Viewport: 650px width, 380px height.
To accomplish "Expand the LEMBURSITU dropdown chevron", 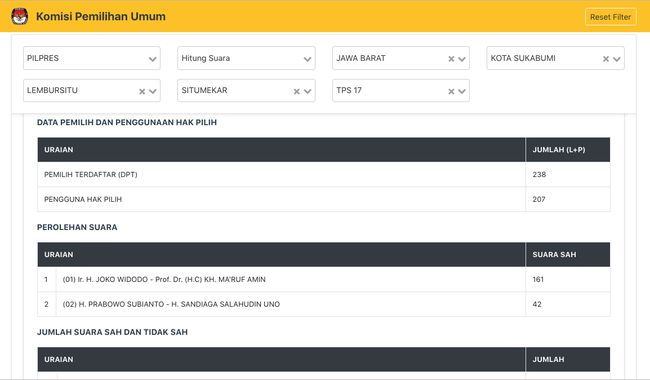I will 153,91.
